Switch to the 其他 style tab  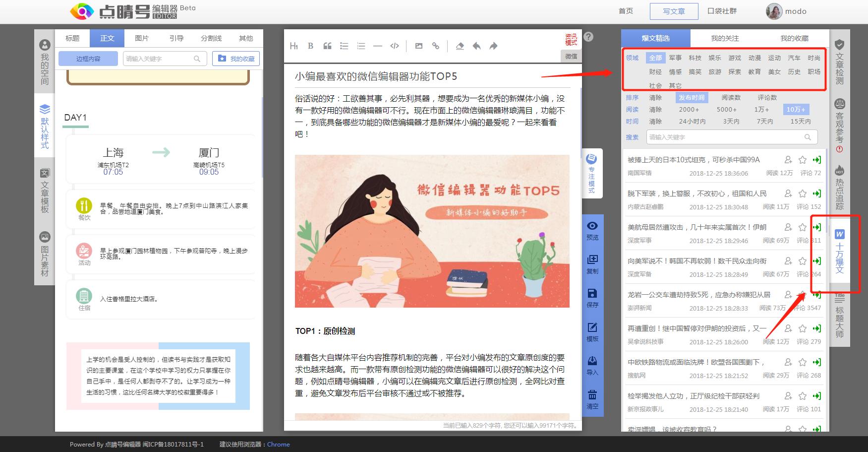click(x=246, y=38)
